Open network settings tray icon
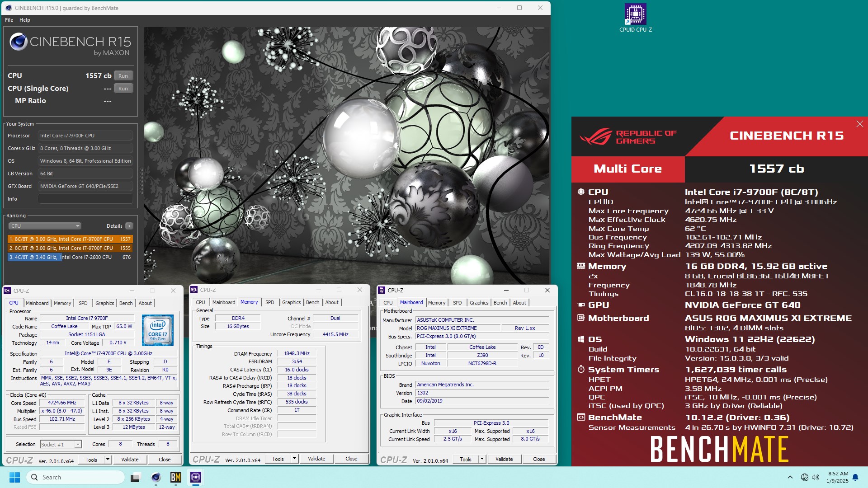Viewport: 868px width, 488px height. pyautogui.click(x=804, y=477)
